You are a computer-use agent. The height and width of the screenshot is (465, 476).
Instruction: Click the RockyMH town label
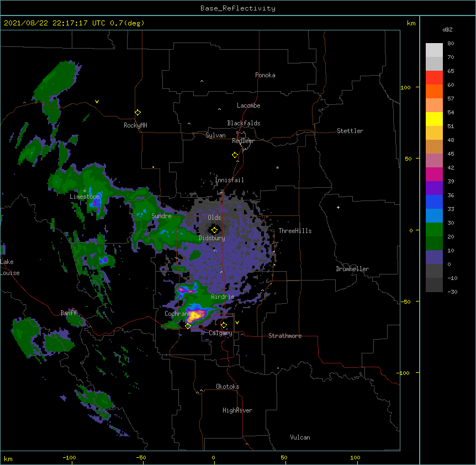(x=135, y=125)
